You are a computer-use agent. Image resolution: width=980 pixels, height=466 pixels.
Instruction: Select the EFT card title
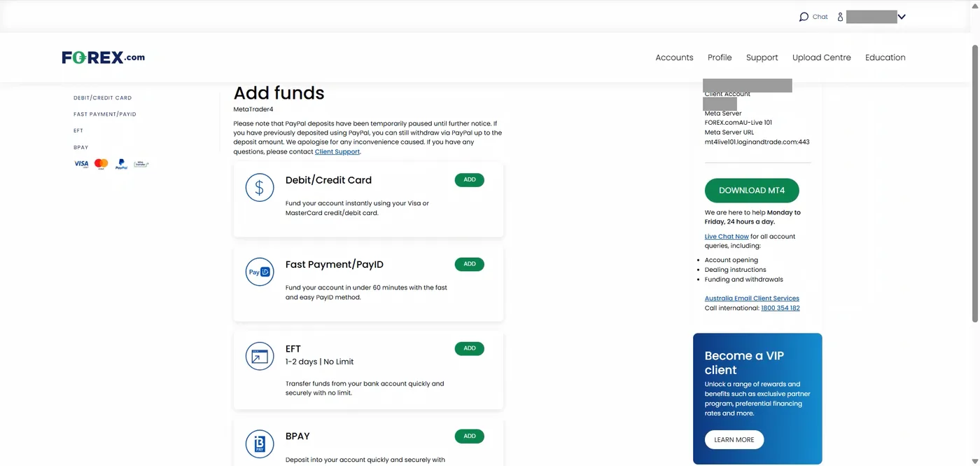click(x=293, y=348)
